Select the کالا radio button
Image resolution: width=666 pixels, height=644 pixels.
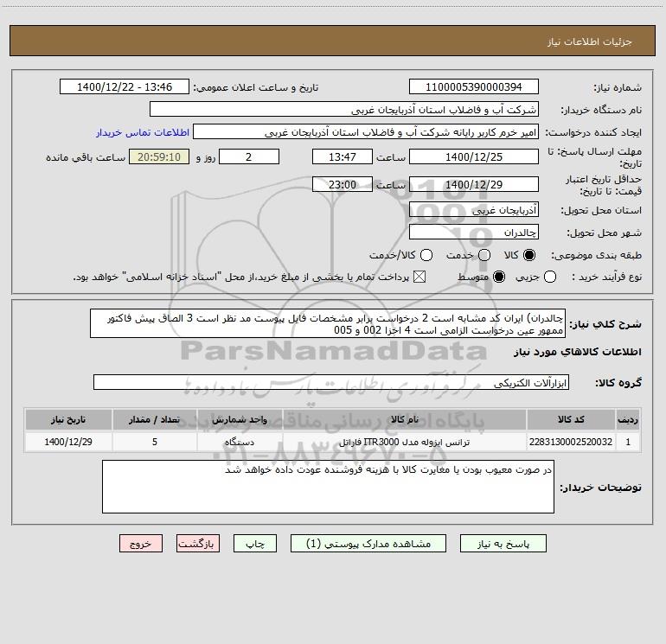point(529,255)
